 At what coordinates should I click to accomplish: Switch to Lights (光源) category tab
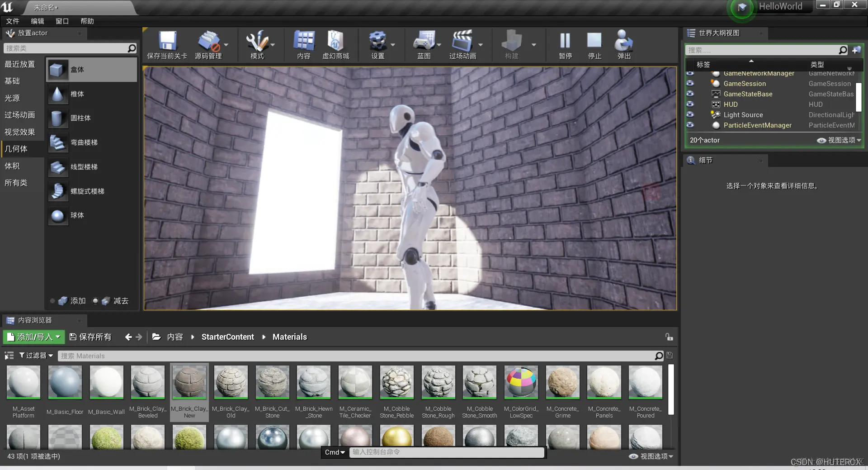point(23,98)
